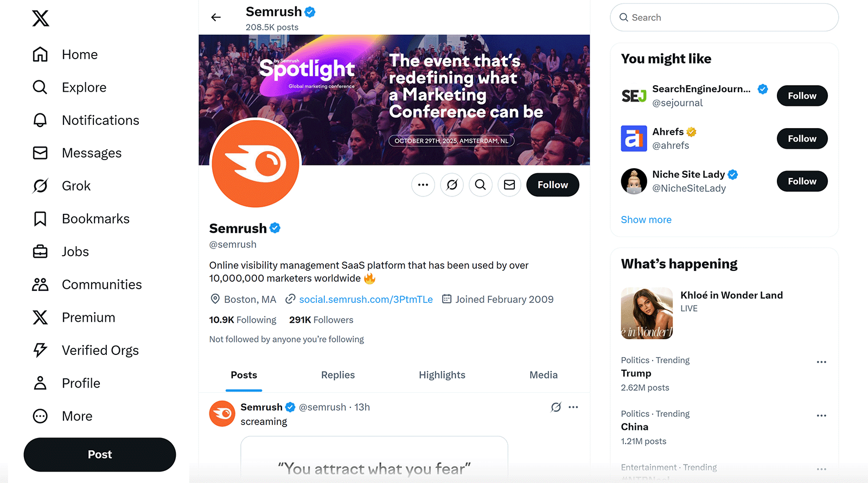
Task: Open more options on the Semrush profile
Action: [x=423, y=185]
